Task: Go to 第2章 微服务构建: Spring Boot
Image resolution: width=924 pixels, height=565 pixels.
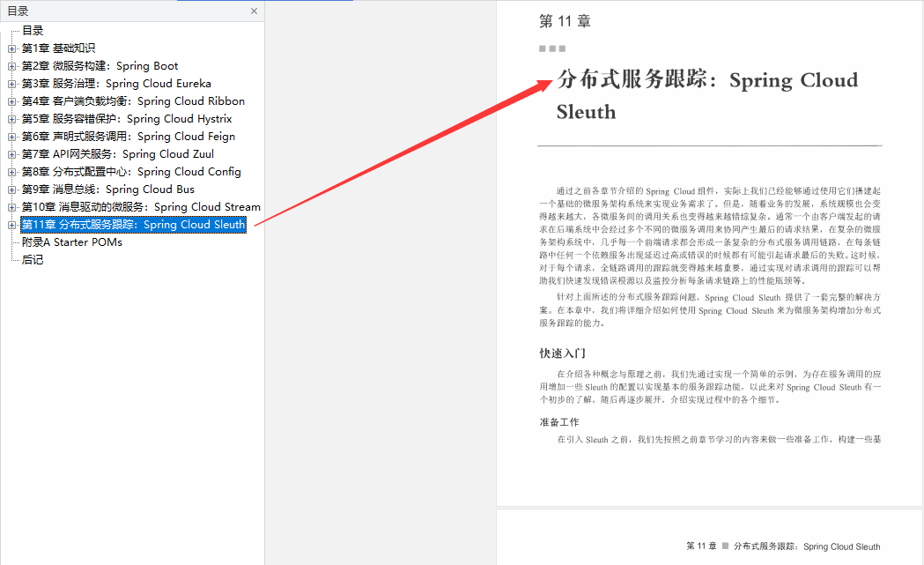Action: [x=100, y=66]
